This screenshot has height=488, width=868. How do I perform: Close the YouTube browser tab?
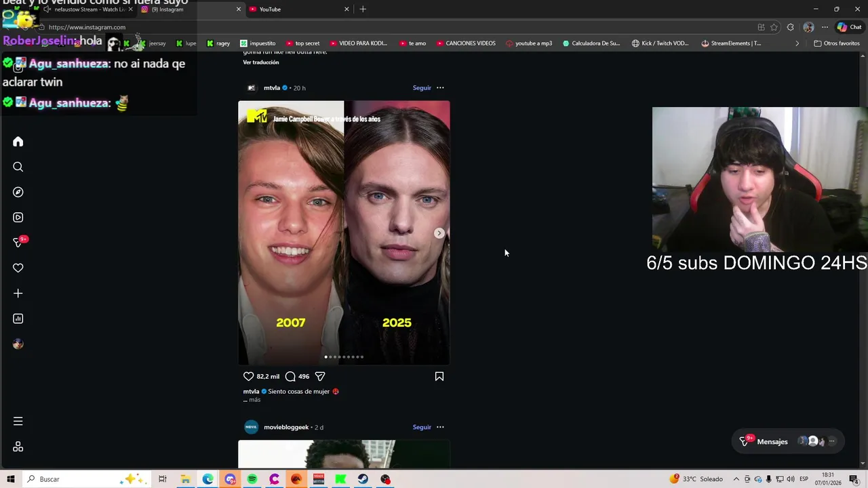347,9
